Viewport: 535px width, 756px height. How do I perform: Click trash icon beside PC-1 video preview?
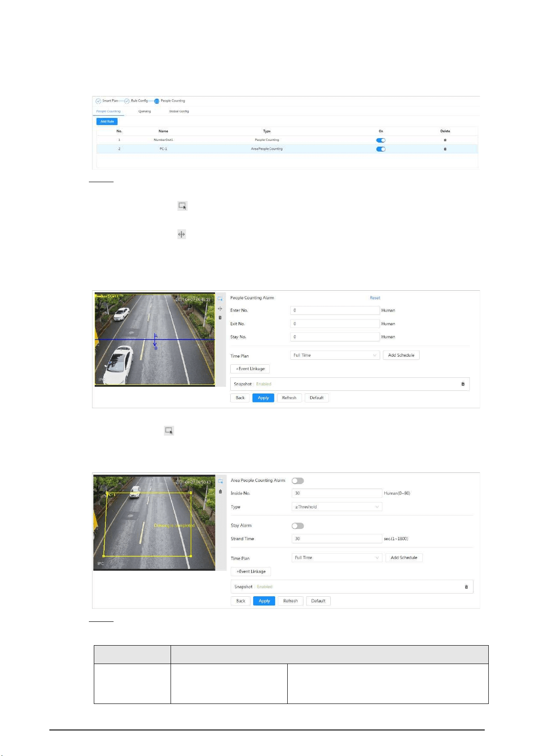pyautogui.click(x=220, y=491)
